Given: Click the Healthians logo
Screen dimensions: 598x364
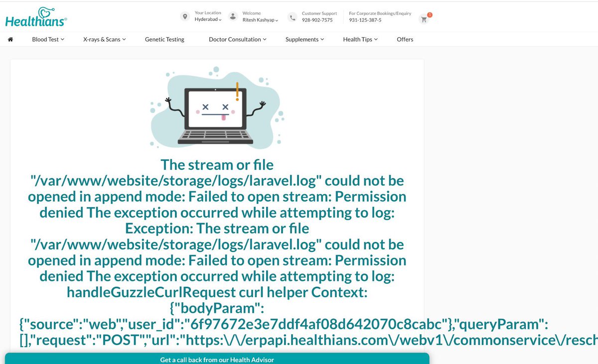Looking at the screenshot, I should [36, 16].
